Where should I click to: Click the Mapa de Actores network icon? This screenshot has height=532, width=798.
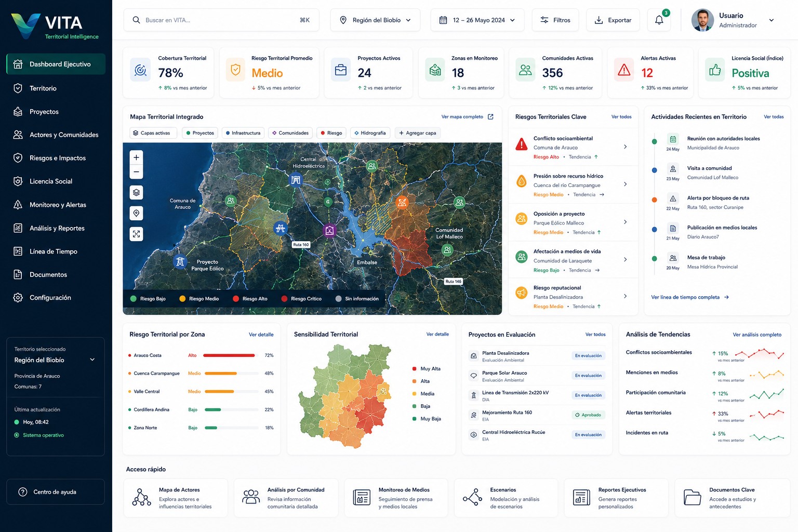click(x=141, y=497)
